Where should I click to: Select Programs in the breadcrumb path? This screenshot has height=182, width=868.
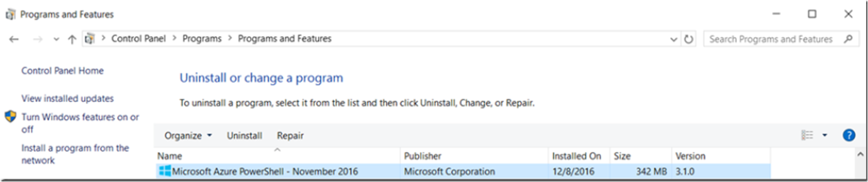[x=202, y=39]
